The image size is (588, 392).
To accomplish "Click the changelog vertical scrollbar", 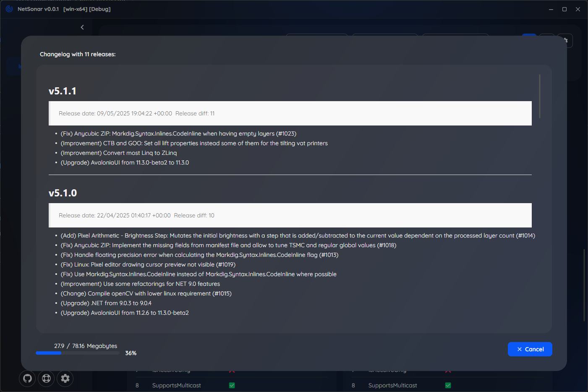I will point(540,97).
